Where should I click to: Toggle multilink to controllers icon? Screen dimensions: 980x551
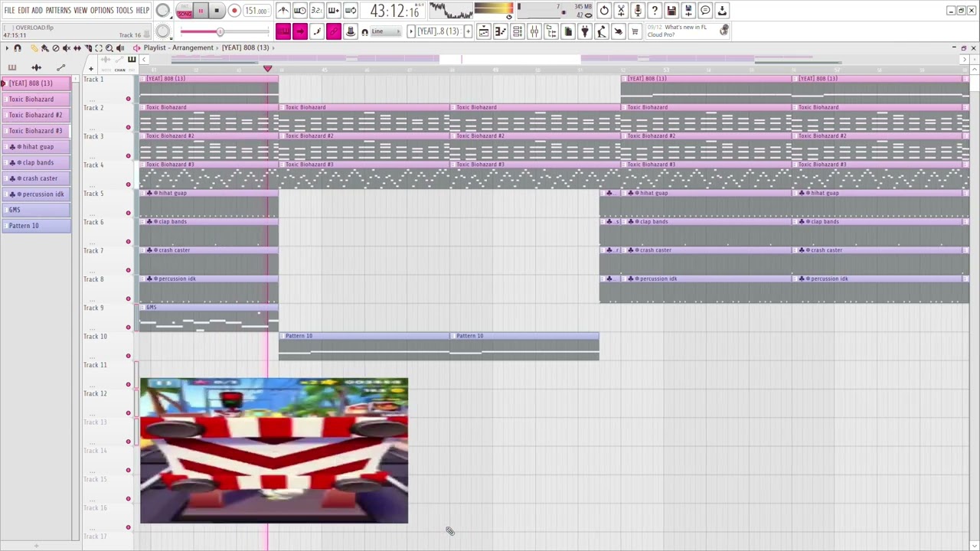click(x=351, y=31)
